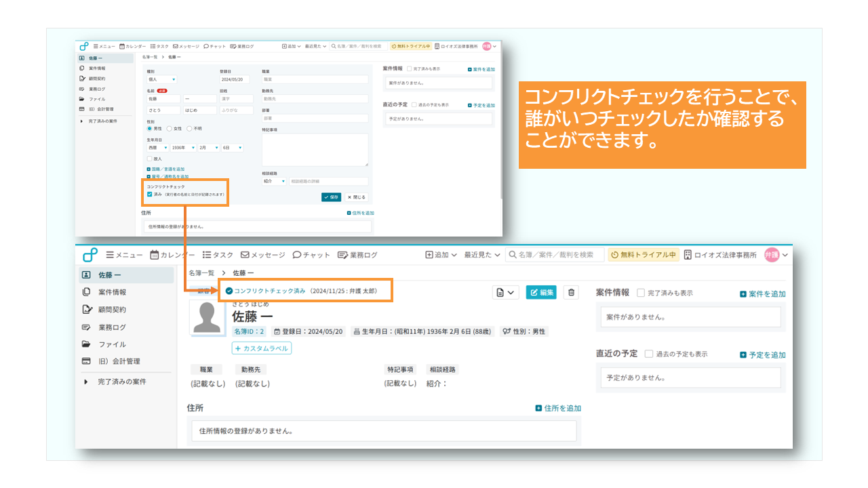Viewport: 868px width, 488px height.
Task: Toggle the コンフリクトチェック 済み checkbox
Action: 149,194
